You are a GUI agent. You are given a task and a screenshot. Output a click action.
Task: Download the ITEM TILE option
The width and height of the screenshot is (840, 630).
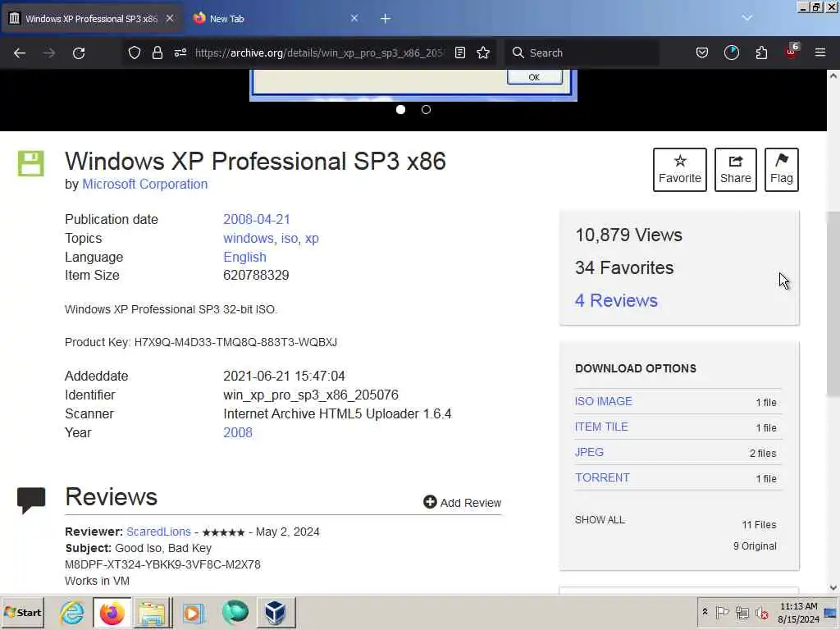(x=601, y=427)
